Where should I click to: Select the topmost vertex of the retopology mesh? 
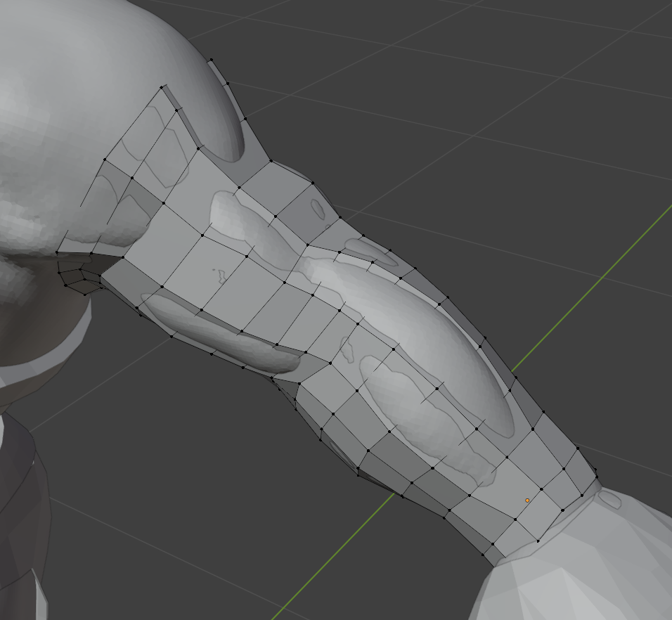click(x=212, y=60)
